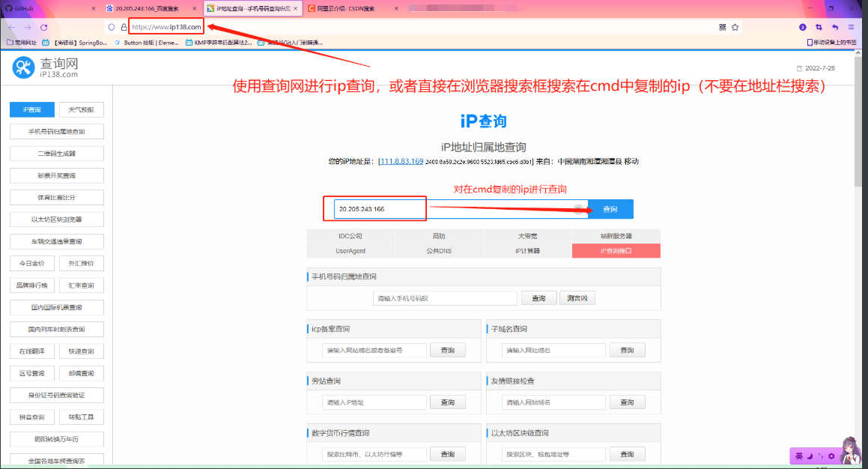Switch IME language with the 英 button

[799, 456]
